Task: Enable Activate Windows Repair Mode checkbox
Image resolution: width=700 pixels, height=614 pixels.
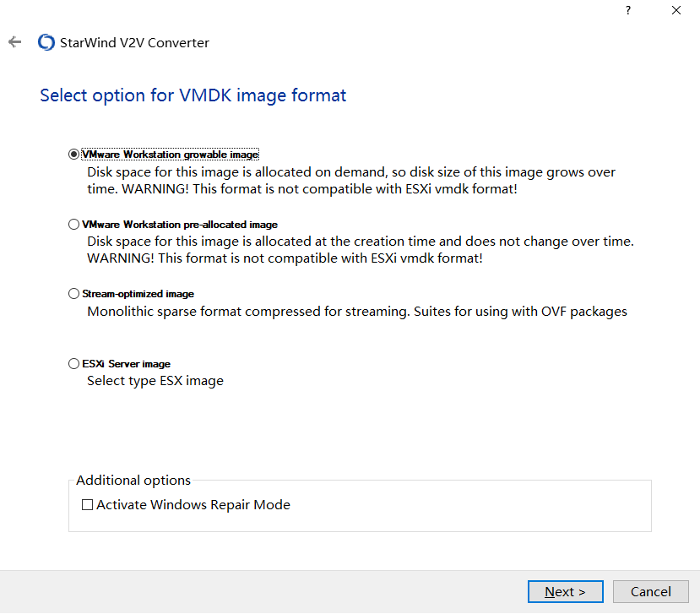Action: [87, 505]
